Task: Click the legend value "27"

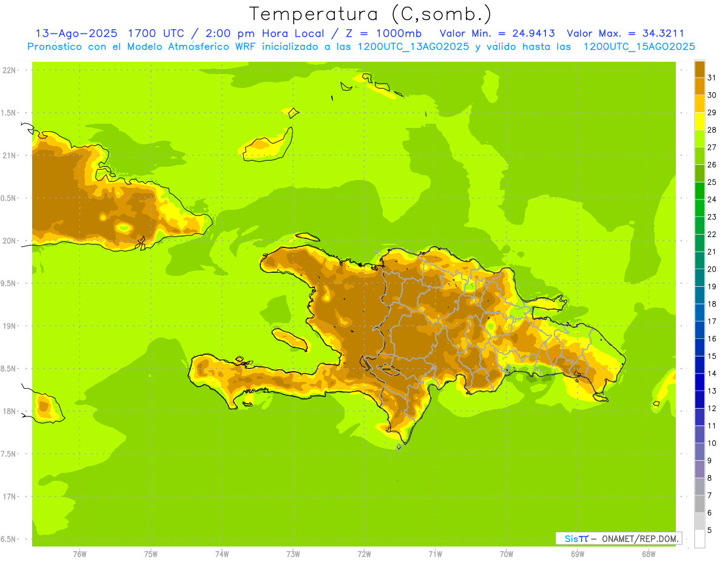Action: (x=712, y=147)
